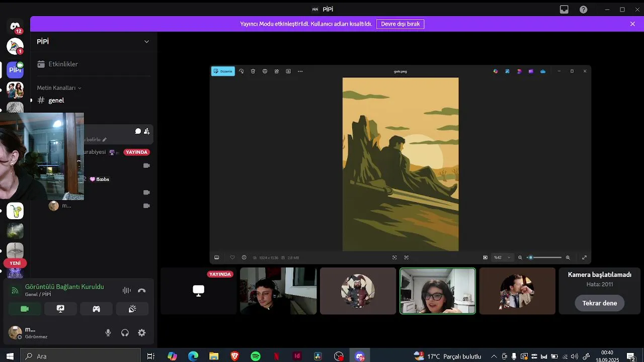Image resolution: width=644 pixels, height=362 pixels.
Task: Select the man with headset video tile
Action: (x=278, y=291)
